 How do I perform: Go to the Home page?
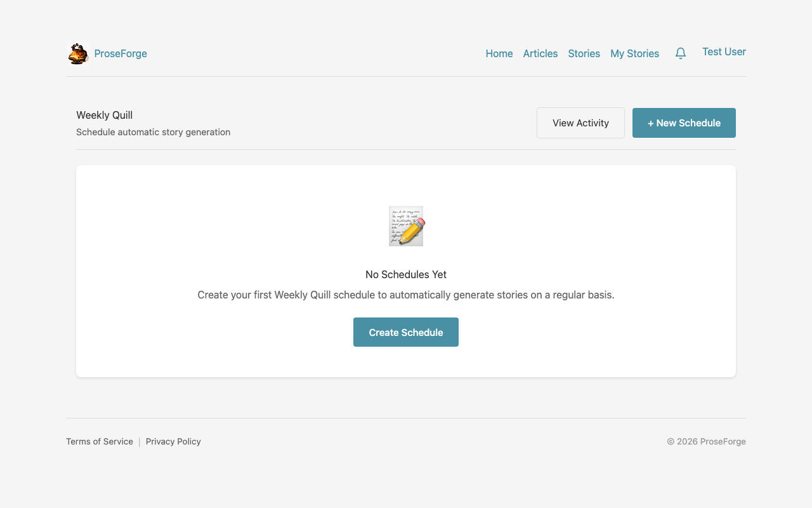click(x=499, y=54)
